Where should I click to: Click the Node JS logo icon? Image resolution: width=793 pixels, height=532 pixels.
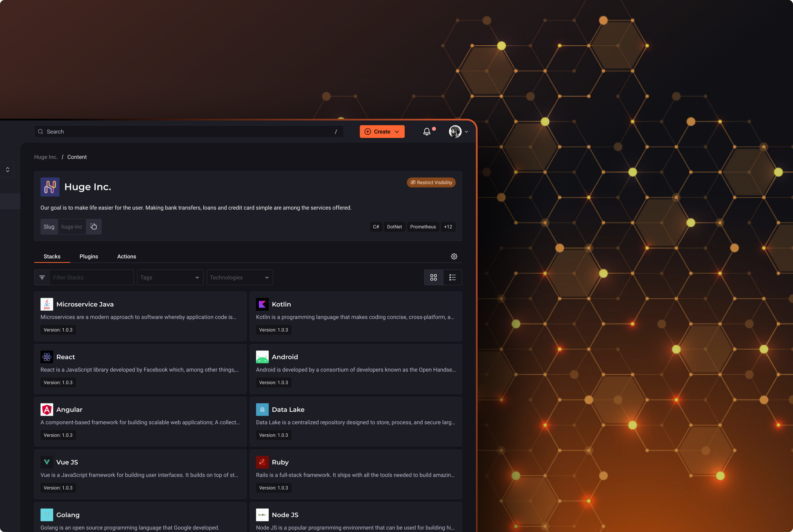coord(262,515)
